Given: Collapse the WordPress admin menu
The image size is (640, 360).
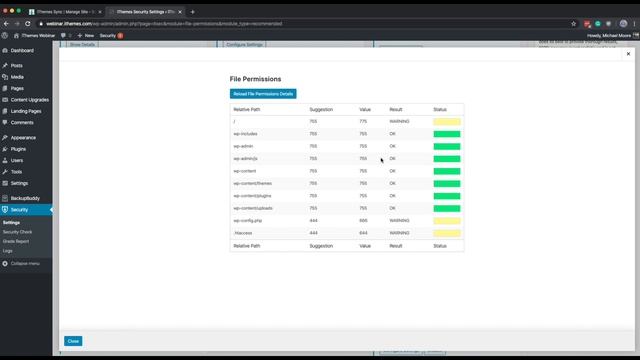Looking at the screenshot, I should point(21,264).
